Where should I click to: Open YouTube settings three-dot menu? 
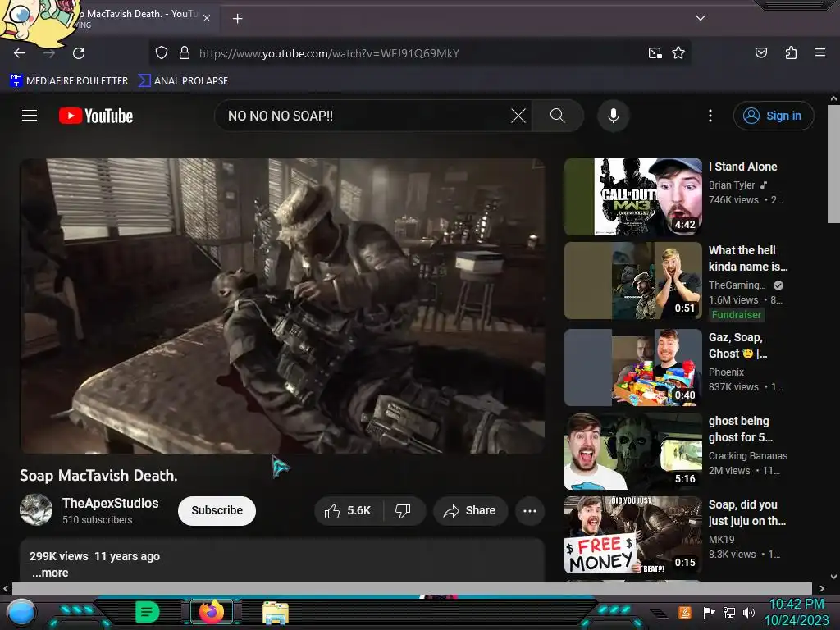pos(710,116)
